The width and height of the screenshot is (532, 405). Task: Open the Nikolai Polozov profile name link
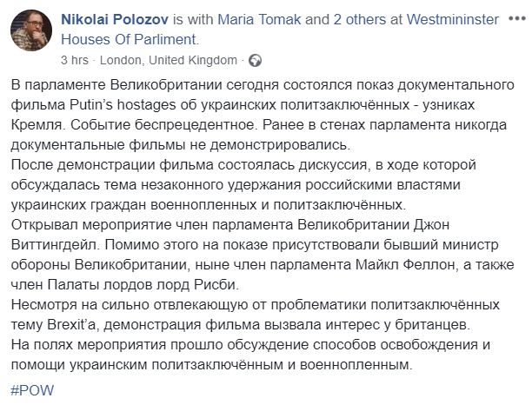coord(115,20)
